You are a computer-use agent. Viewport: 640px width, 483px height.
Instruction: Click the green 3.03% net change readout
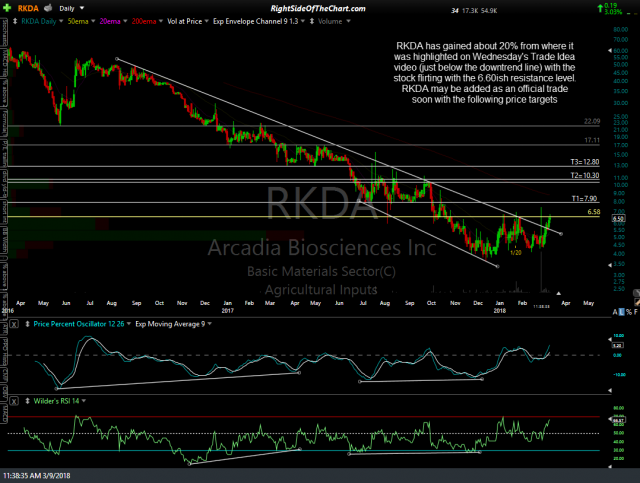[613, 12]
